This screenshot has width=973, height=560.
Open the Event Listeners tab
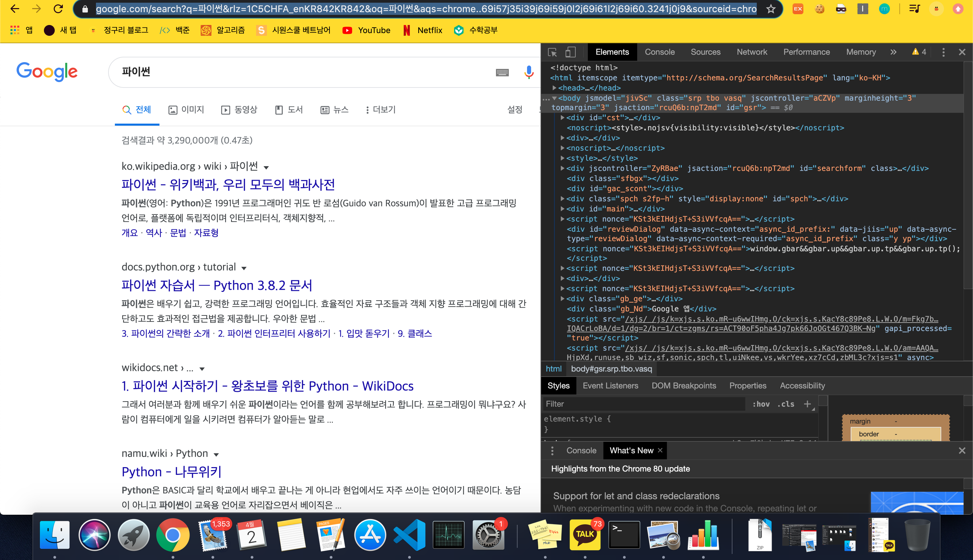(x=610, y=385)
